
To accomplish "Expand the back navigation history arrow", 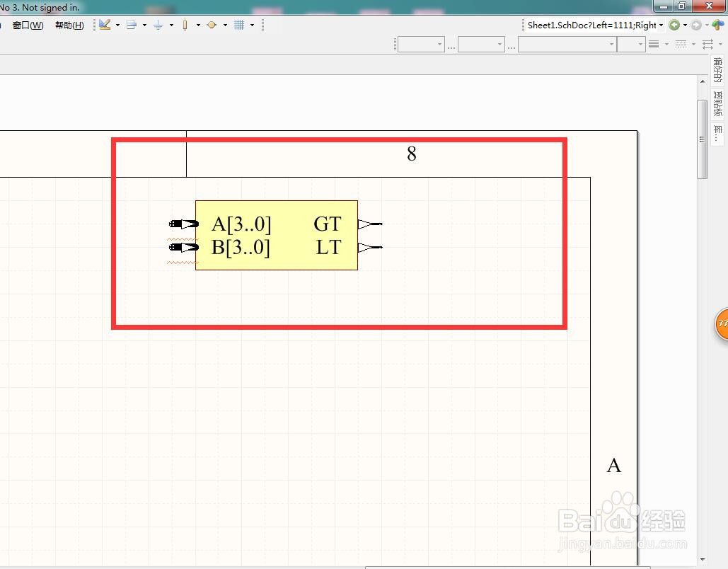I will pos(685,25).
